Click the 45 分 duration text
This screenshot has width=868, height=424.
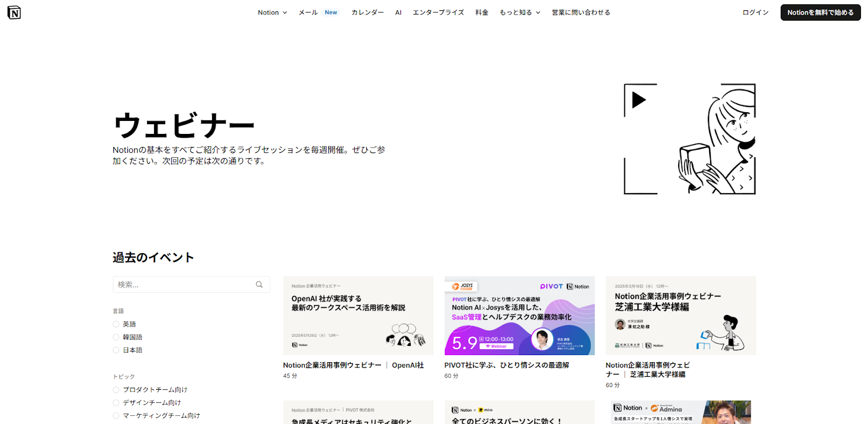(x=290, y=376)
